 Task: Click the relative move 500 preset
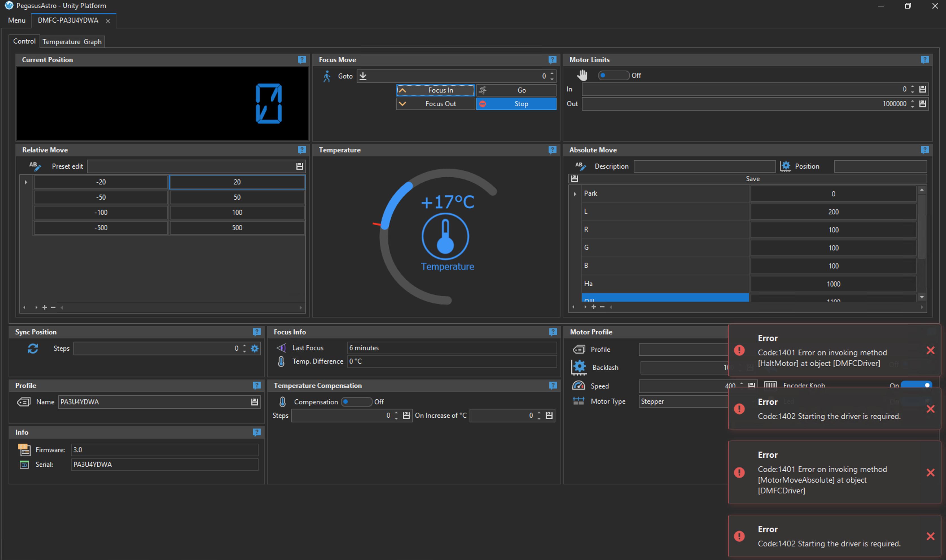pyautogui.click(x=237, y=228)
